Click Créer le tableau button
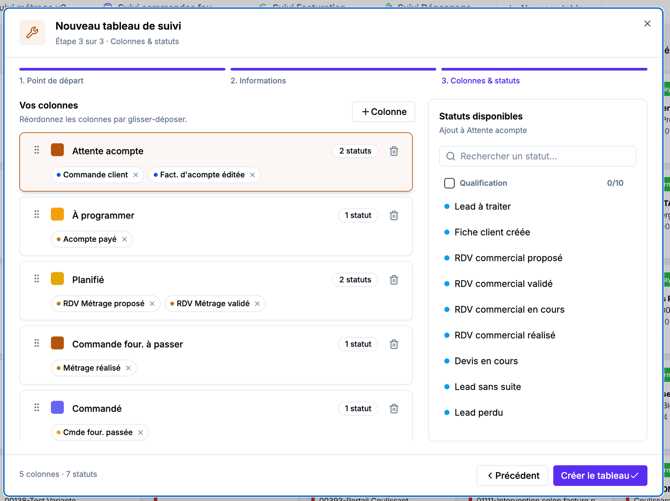 pyautogui.click(x=600, y=475)
